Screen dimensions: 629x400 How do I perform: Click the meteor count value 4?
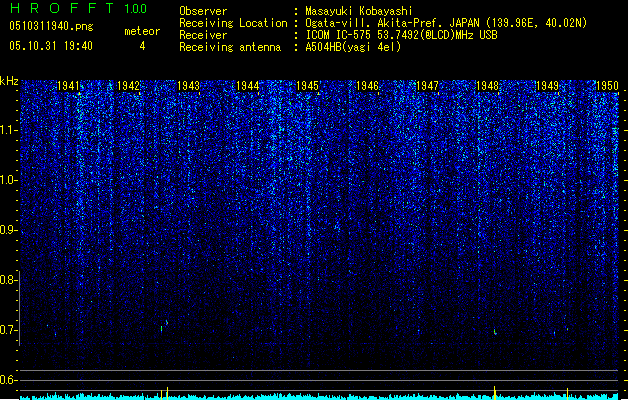[142, 46]
